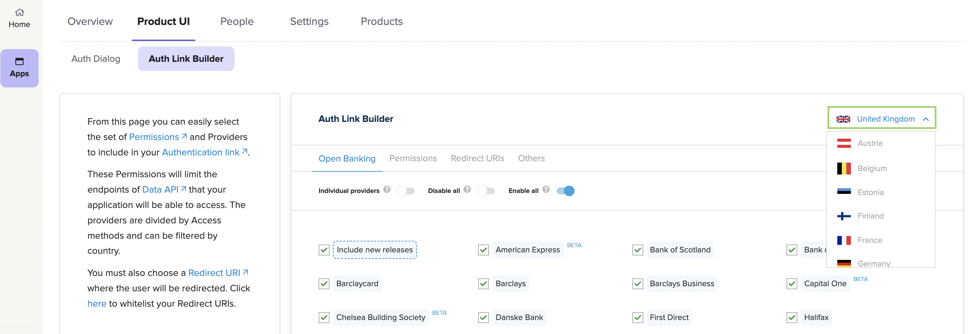The width and height of the screenshot is (980, 334).
Task: Uncheck the Include new releases checkbox
Action: pyautogui.click(x=324, y=250)
